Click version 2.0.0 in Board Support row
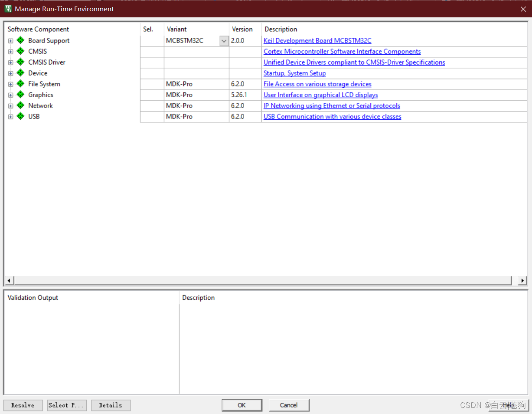 pos(238,41)
